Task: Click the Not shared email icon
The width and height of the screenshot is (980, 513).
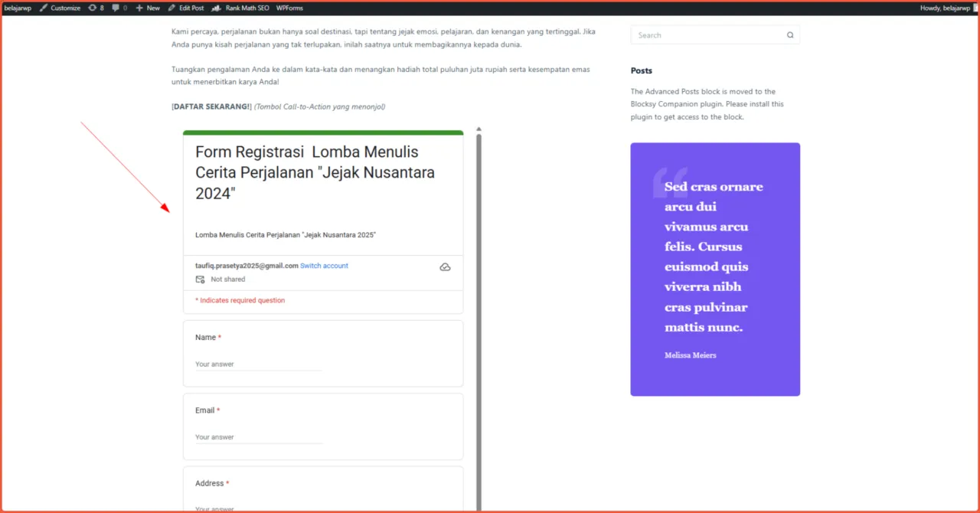Action: [201, 279]
